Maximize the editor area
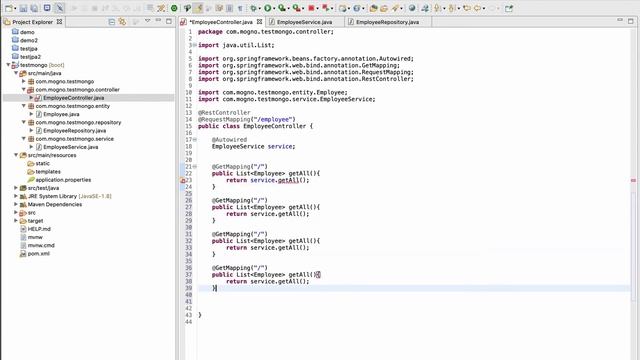This screenshot has height=360, width=640. [631, 20]
